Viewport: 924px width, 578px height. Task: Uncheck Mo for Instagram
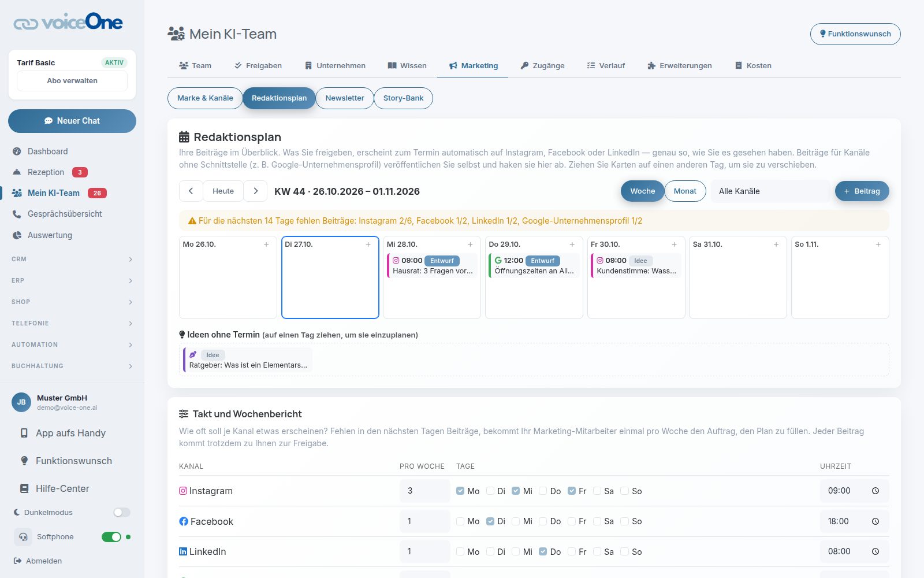tap(460, 491)
